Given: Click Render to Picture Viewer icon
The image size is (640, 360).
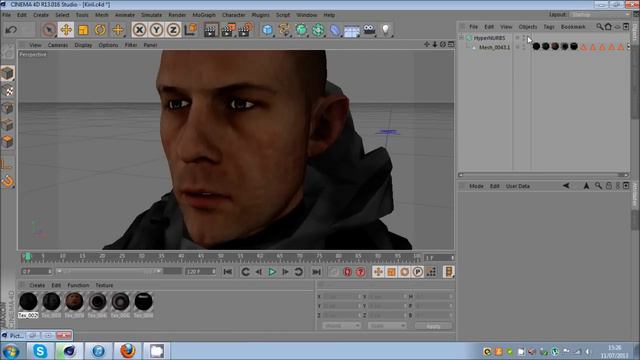Looking at the screenshot, I should click(x=228, y=30).
